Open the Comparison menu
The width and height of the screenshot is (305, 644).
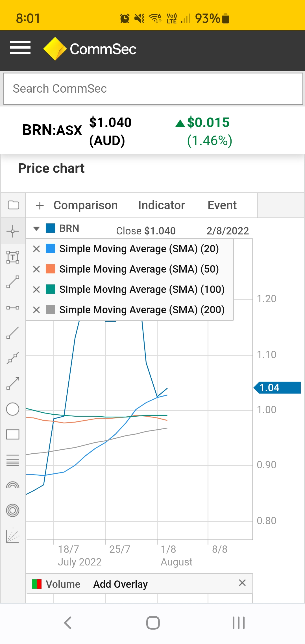[x=86, y=205]
